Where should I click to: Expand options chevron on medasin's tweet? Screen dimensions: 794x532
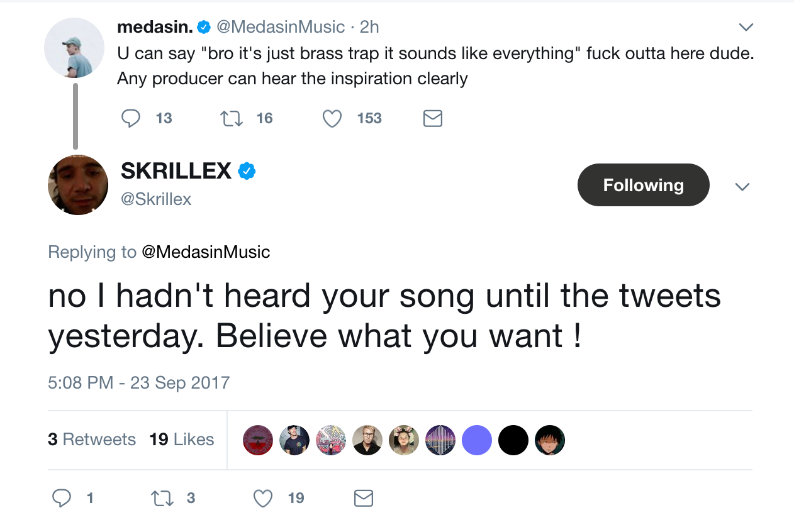click(746, 27)
